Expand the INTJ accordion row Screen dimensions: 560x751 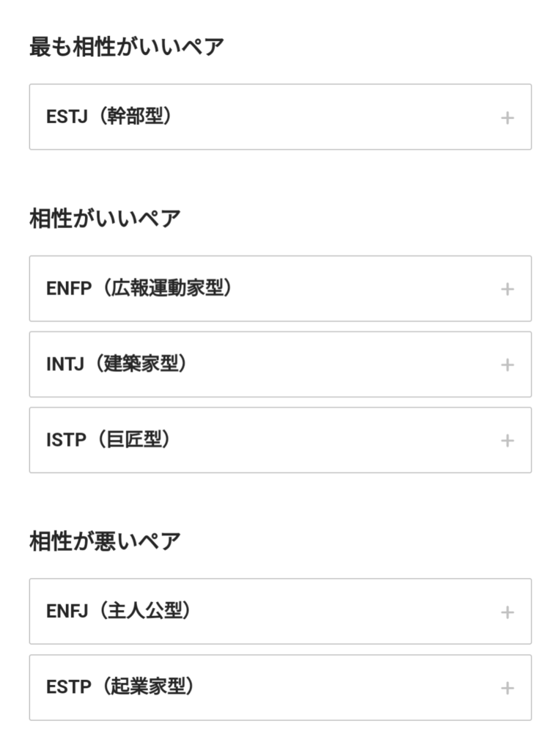tap(280, 364)
